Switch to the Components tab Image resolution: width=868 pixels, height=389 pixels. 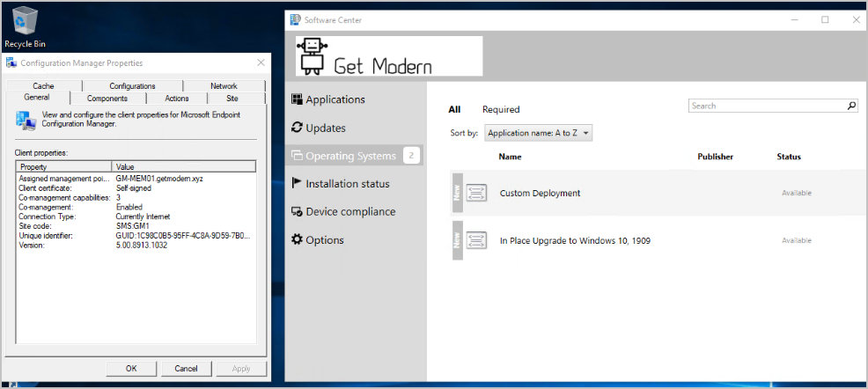coord(107,99)
